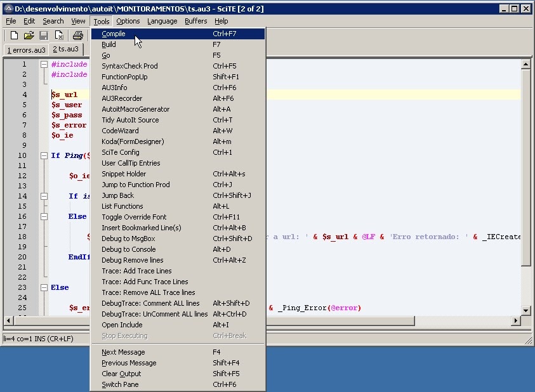Click vertical scrollbar up arrow
Screen dimensions: 535x392
point(525,64)
